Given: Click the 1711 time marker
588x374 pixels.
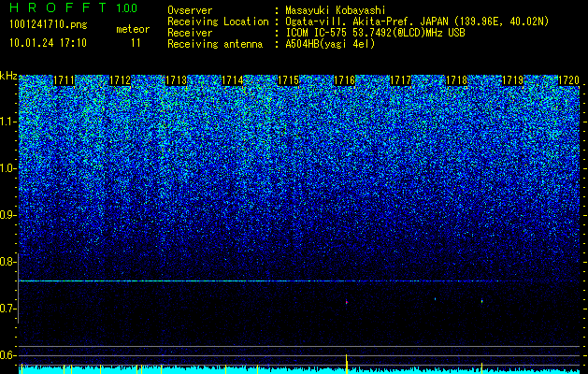Looking at the screenshot, I should coord(64,80).
